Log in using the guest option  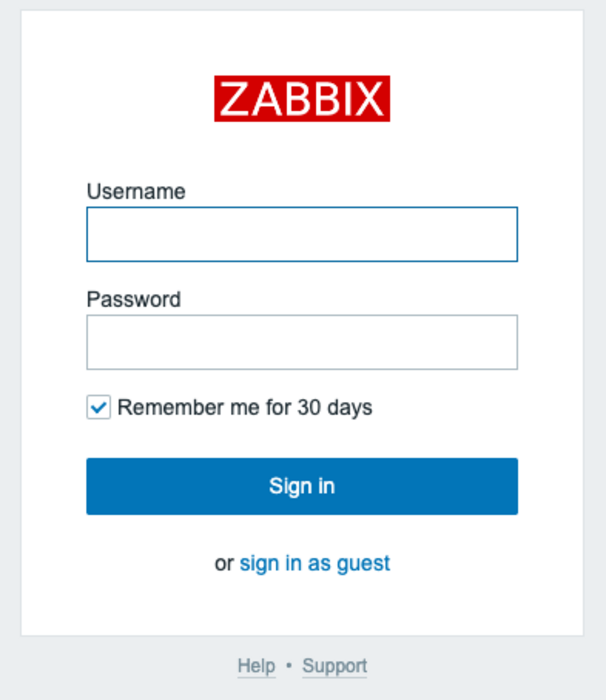point(315,563)
